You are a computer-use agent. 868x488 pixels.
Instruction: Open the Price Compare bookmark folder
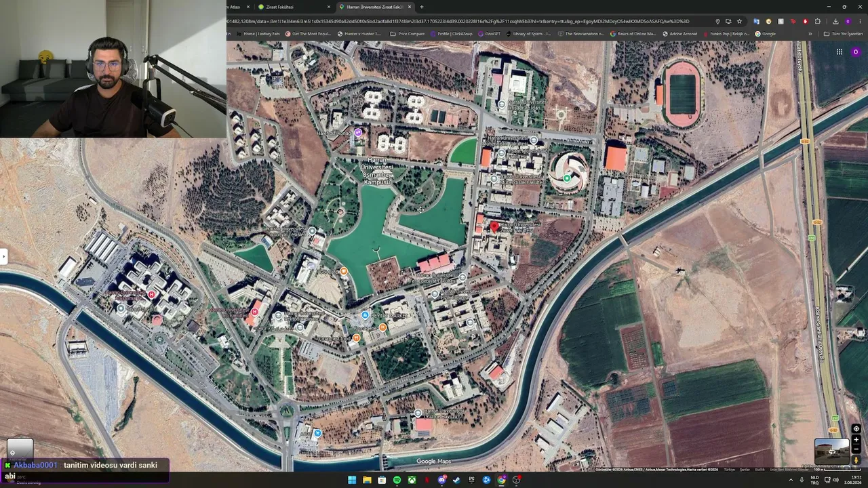(x=408, y=34)
